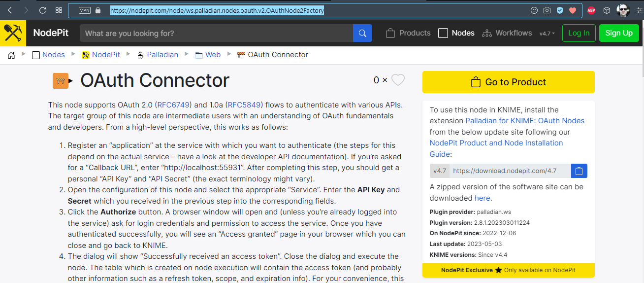Click the green Sign Up button
The image size is (644, 283).
(x=619, y=33)
